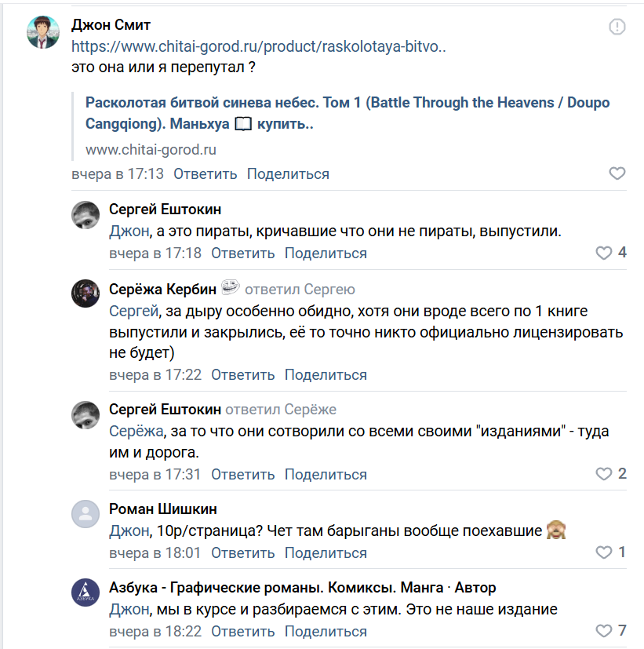Click the 'вчера в 18:01' timestamp
Screen dimensions: 644x649
[155, 552]
